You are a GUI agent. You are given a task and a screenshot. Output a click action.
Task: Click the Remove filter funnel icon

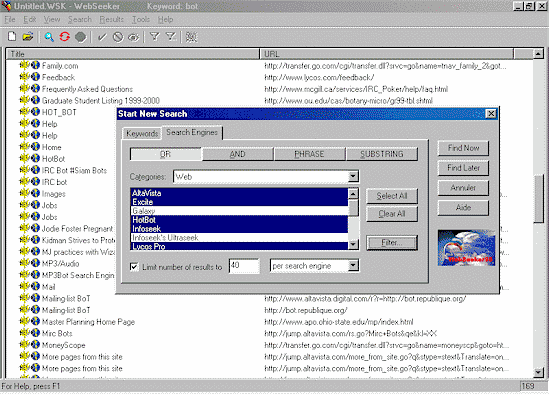point(171,36)
